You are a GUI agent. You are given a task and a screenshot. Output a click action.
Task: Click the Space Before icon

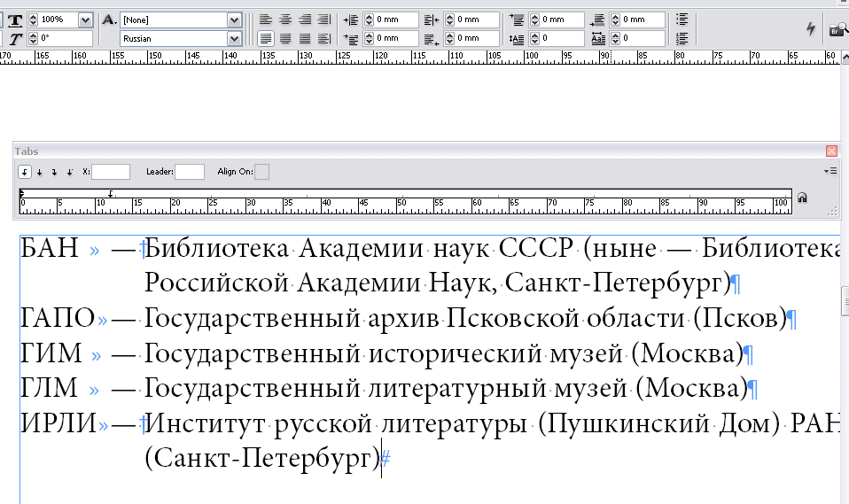517,20
